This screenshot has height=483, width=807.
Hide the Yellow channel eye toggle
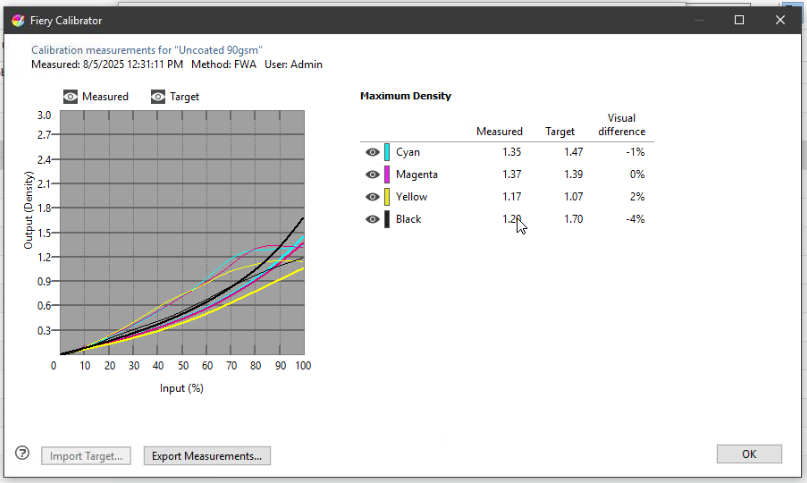372,197
